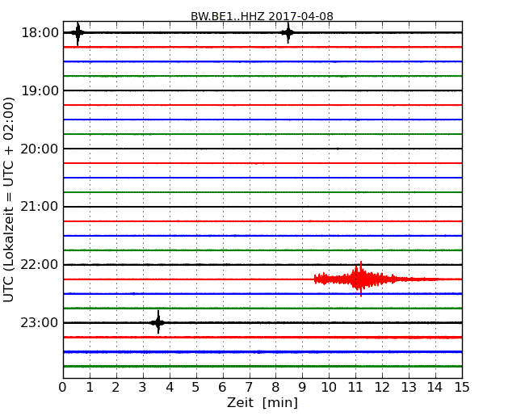Click the x-axis tick label 0
This screenshot has width=525, height=420.
click(x=63, y=388)
